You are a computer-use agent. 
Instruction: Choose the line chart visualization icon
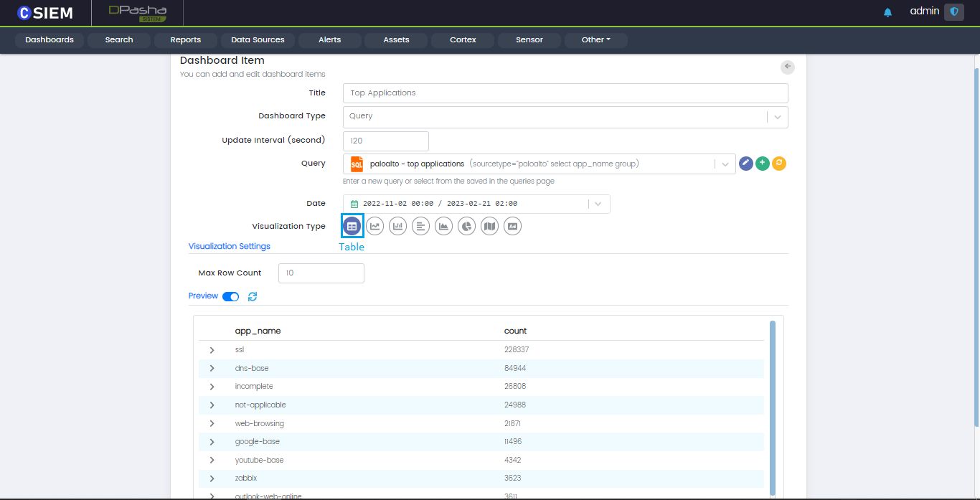[374, 226]
